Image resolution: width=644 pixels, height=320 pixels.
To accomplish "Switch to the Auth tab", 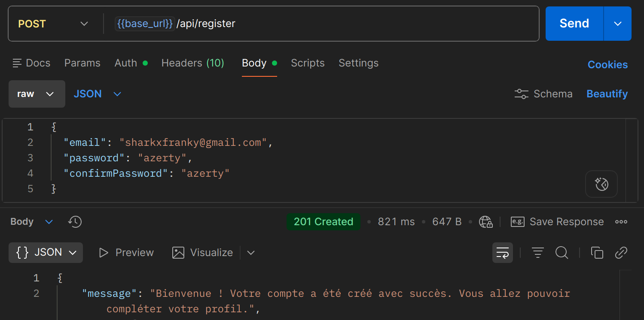I will (131, 63).
